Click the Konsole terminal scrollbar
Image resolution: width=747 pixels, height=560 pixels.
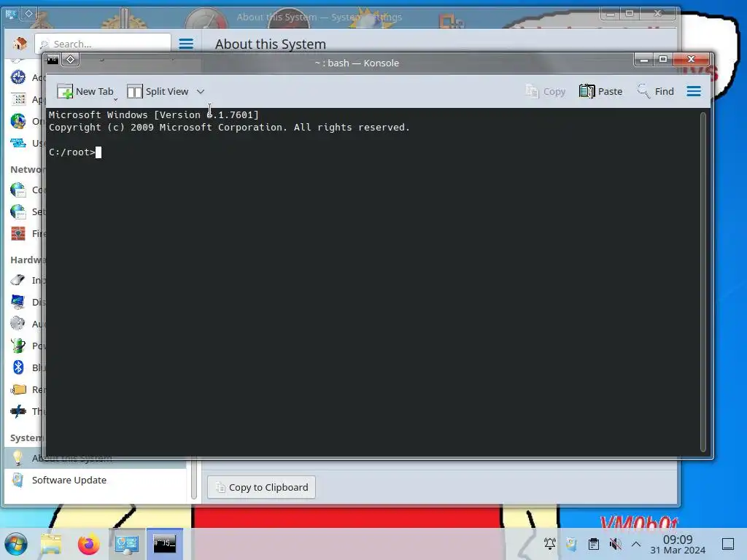703,281
